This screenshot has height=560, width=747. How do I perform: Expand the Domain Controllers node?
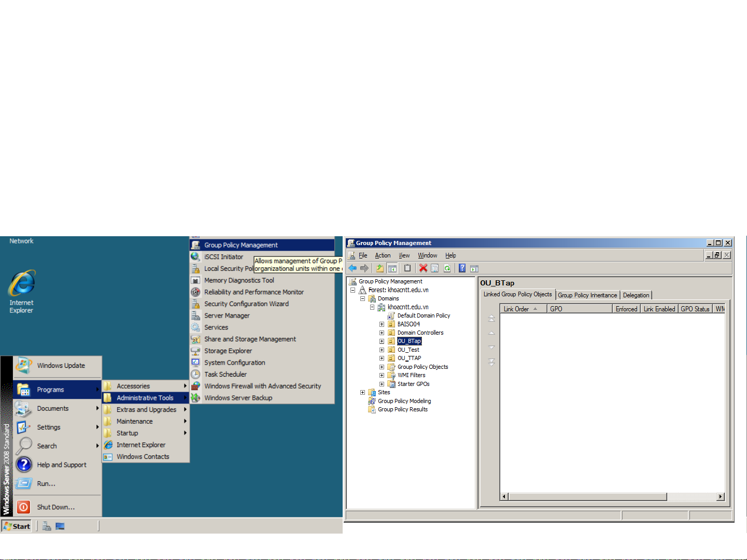(382, 333)
